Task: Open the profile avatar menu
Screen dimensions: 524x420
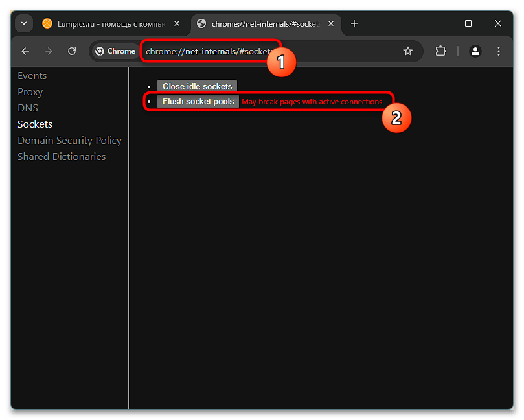Action: (x=475, y=51)
